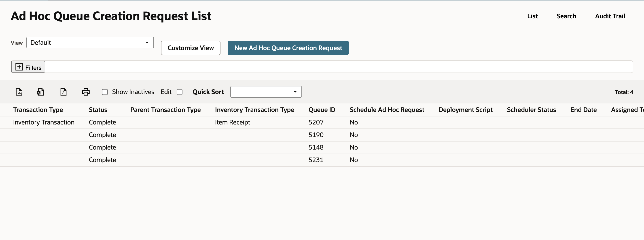Click the Schedule Ad Hoc Request column header
644x240 pixels.
coord(387,110)
